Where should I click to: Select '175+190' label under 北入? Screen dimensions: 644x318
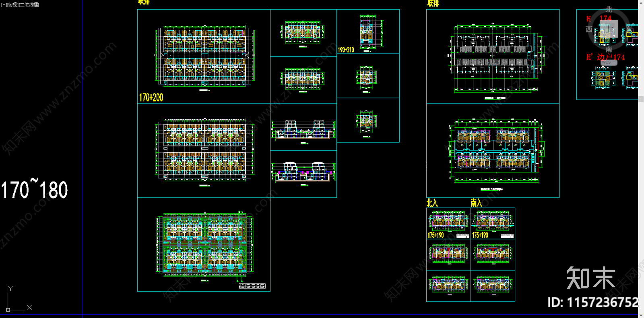436,235
